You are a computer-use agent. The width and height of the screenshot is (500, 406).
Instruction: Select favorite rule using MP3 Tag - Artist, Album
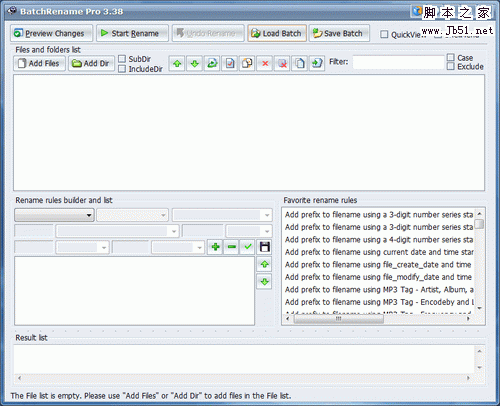(x=379, y=290)
